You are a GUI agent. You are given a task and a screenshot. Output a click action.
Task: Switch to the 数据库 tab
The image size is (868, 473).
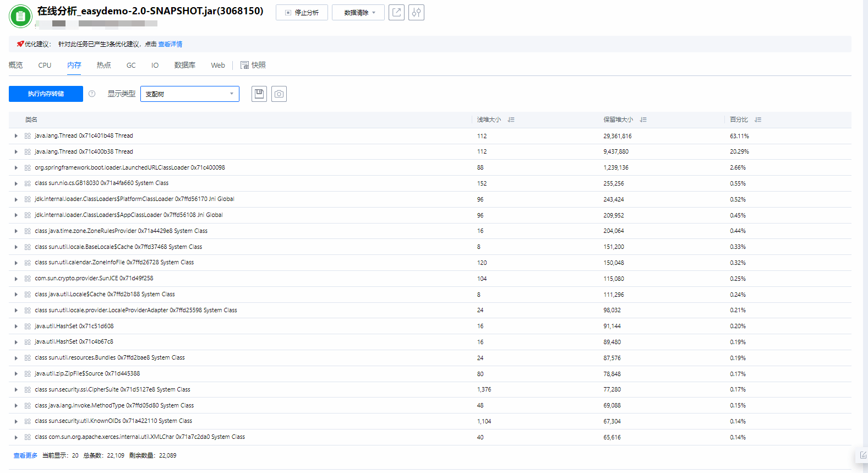click(185, 65)
